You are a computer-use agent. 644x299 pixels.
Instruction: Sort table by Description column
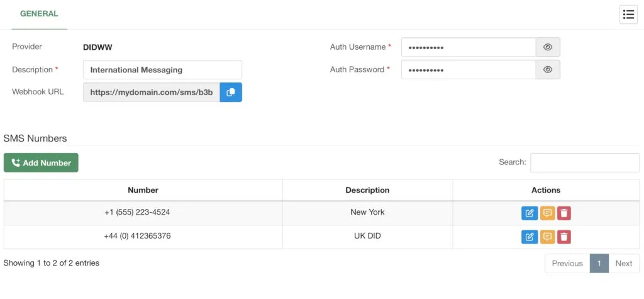pyautogui.click(x=367, y=190)
